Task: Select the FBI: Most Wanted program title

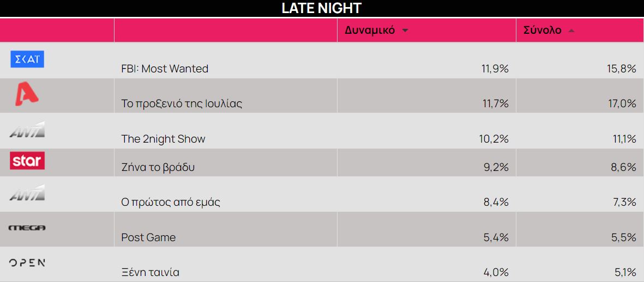Action: pos(165,69)
